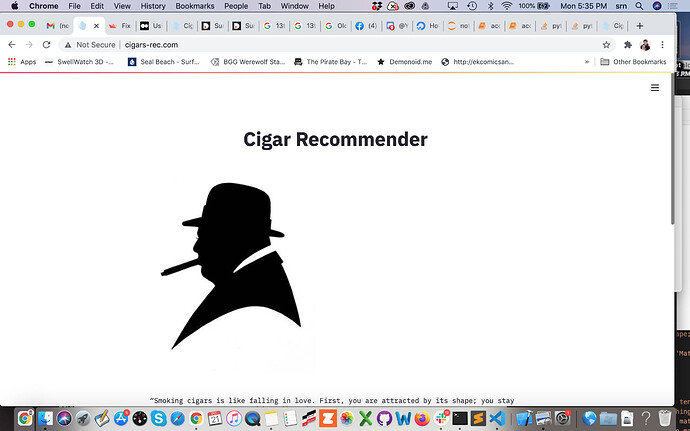
Task: Open the Seal Beach - Surf bookmark
Action: (x=163, y=62)
